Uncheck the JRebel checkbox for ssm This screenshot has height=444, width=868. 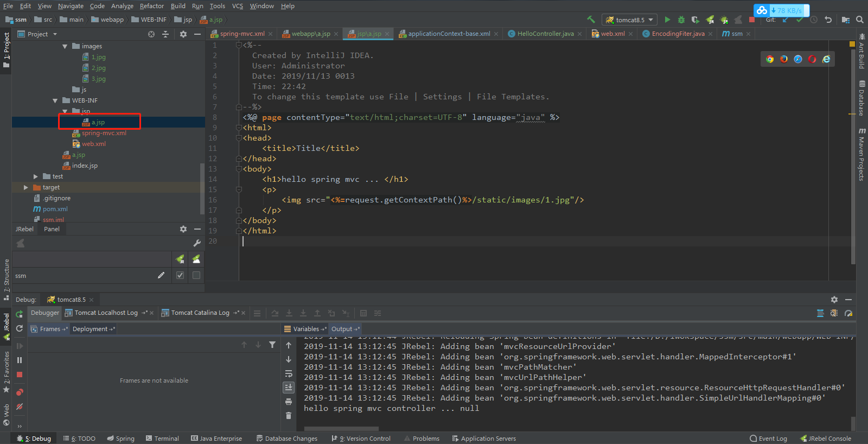180,275
